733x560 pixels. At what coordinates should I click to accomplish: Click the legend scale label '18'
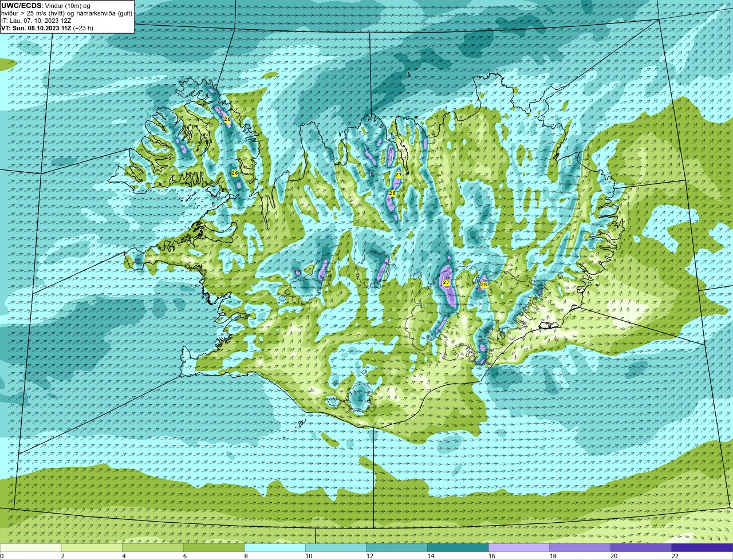[x=553, y=556]
